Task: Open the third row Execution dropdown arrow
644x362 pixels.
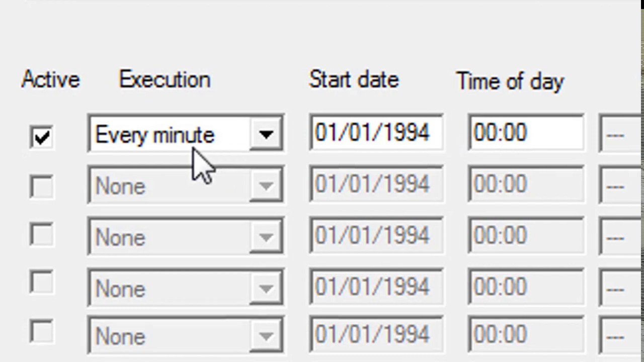Action: pyautogui.click(x=266, y=235)
